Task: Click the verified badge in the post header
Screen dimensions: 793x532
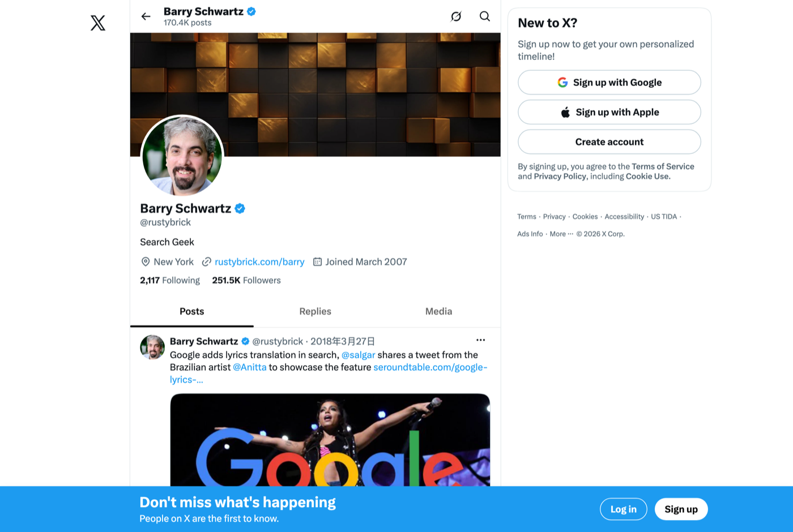Action: [x=246, y=341]
